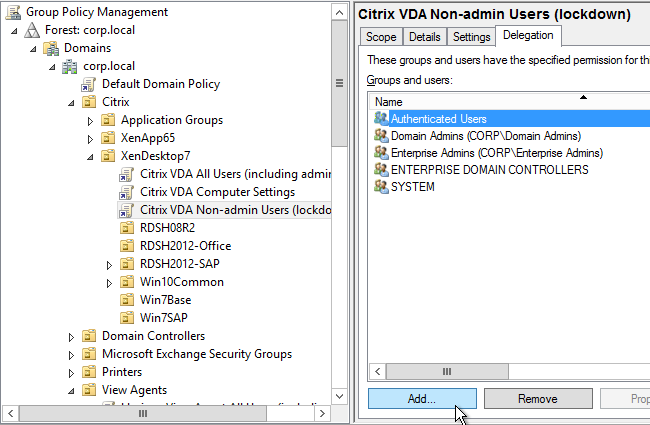Image resolution: width=650 pixels, height=425 pixels.
Task: Click the tree pane horizontal scroll left arrow
Action: 10,413
